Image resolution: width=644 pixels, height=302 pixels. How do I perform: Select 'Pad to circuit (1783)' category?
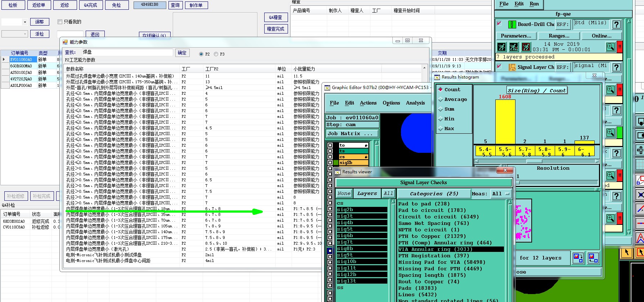(x=432, y=210)
